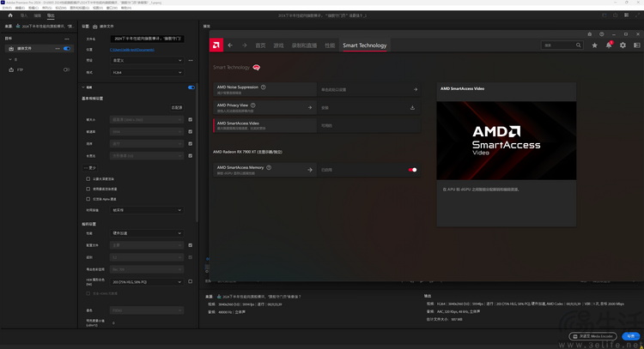Toggle the Video section switch
The width and height of the screenshot is (644, 349).
[x=191, y=87]
